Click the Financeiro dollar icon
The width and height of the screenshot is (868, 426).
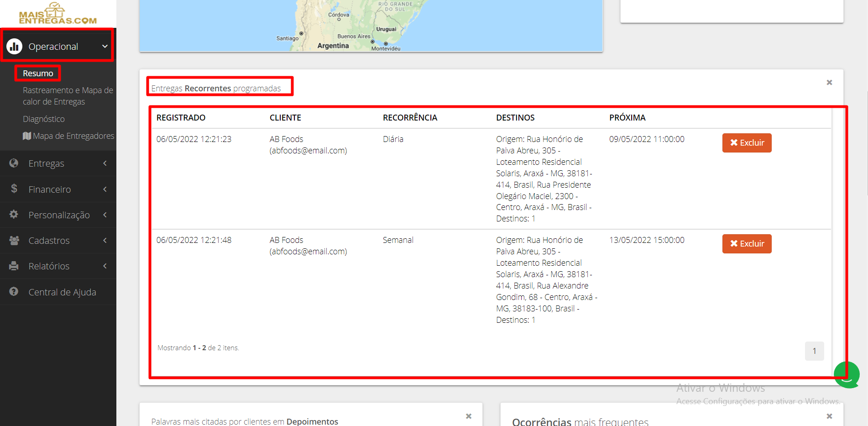pyautogui.click(x=14, y=189)
